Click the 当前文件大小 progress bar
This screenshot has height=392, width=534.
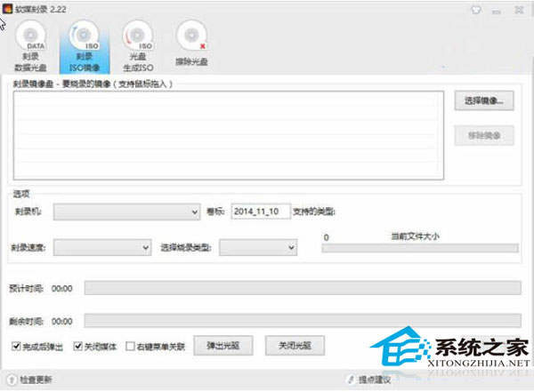point(420,248)
